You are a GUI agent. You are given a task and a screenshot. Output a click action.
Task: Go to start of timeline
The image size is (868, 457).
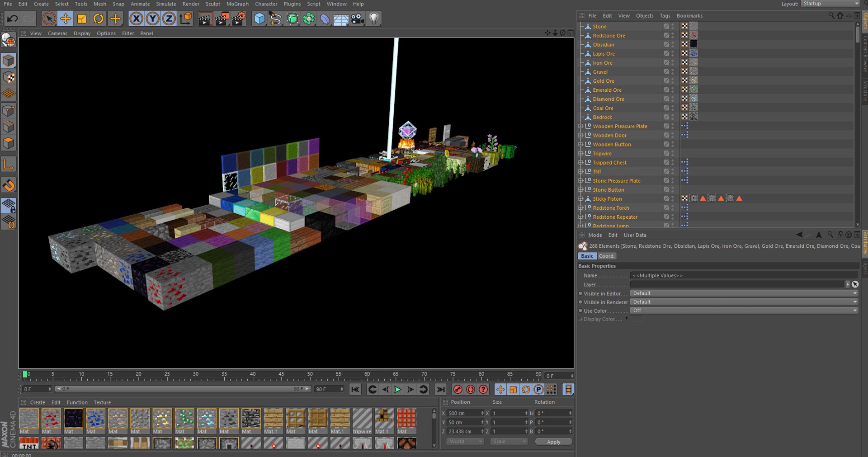(355, 389)
